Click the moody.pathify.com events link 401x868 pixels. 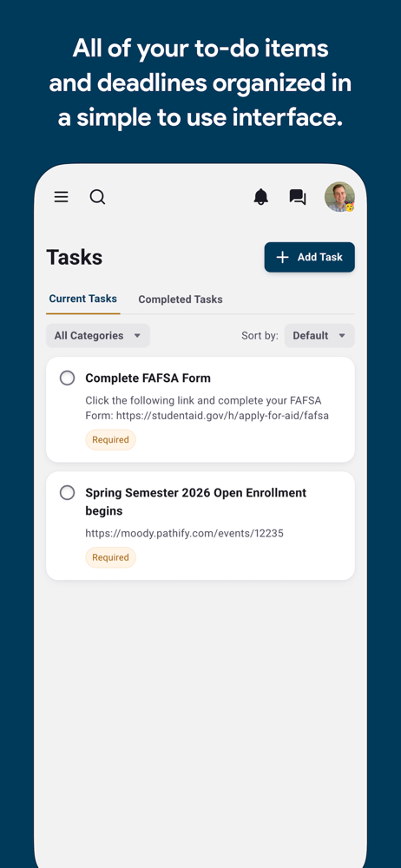184,534
